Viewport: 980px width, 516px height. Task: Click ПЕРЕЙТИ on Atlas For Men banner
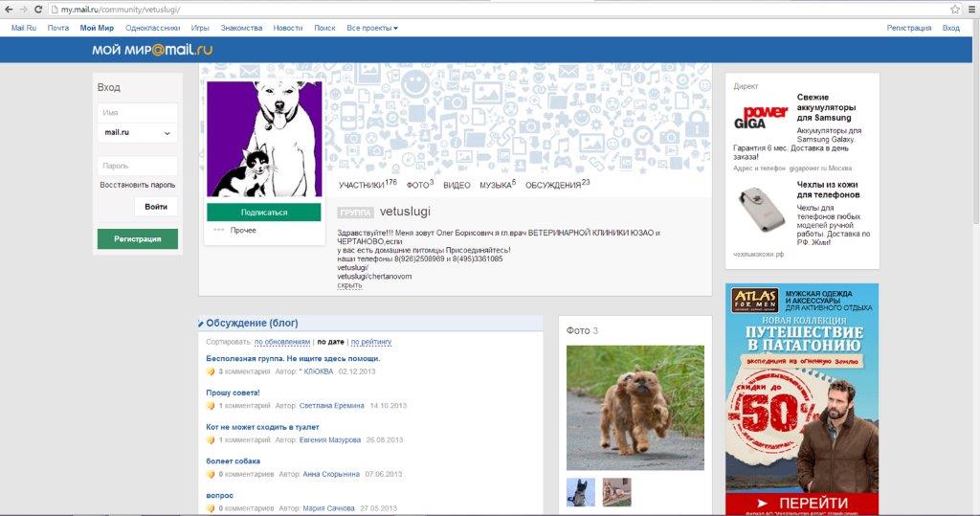pyautogui.click(x=803, y=504)
